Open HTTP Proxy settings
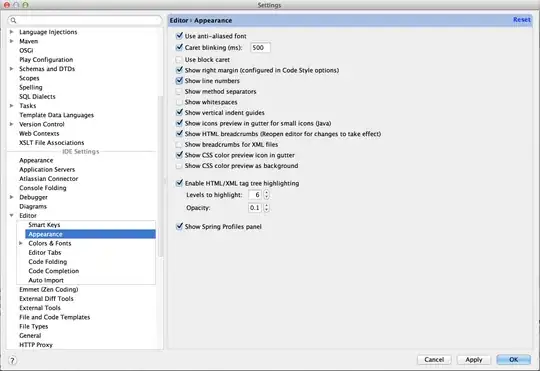The width and height of the screenshot is (540, 371). (36, 345)
